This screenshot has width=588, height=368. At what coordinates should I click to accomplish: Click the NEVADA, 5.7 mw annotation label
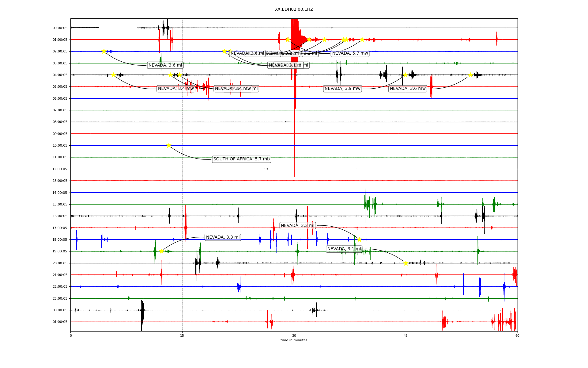click(350, 53)
